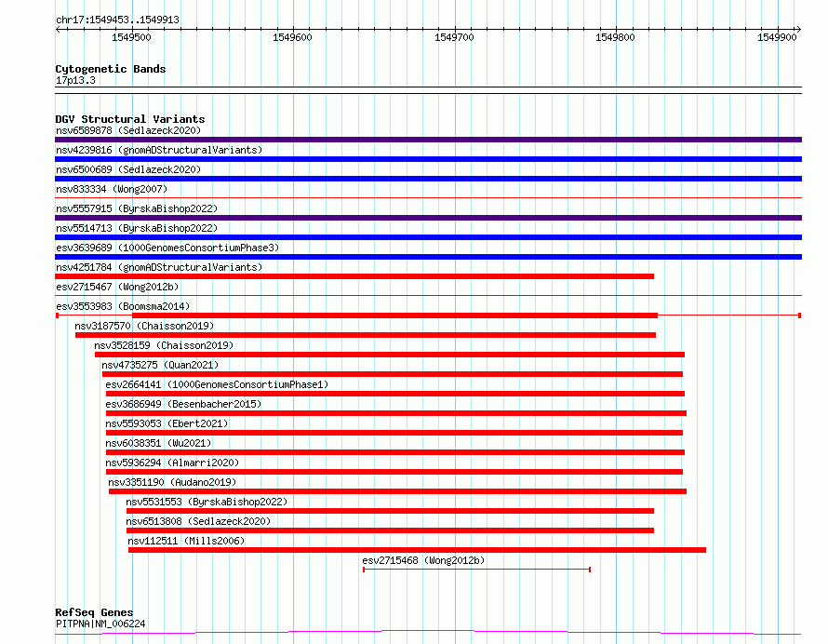Open variant nsv6589878 (Sedlazeck2020) label
The height and width of the screenshot is (644, 828).
tap(128, 130)
